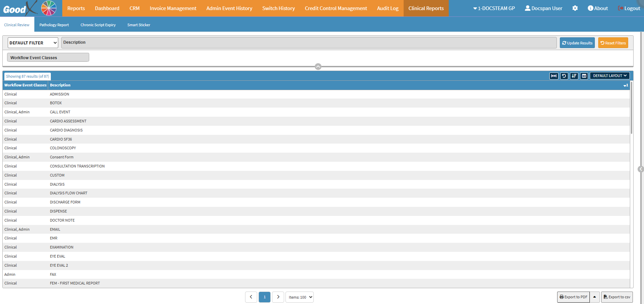
Task: Collapse the filter panel with chevron circle
Action: coord(318,67)
